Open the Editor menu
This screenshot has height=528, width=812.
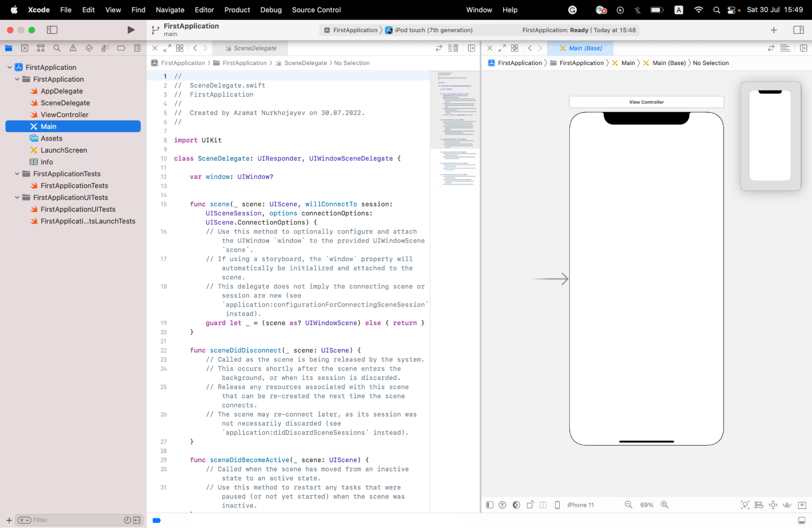coord(204,10)
